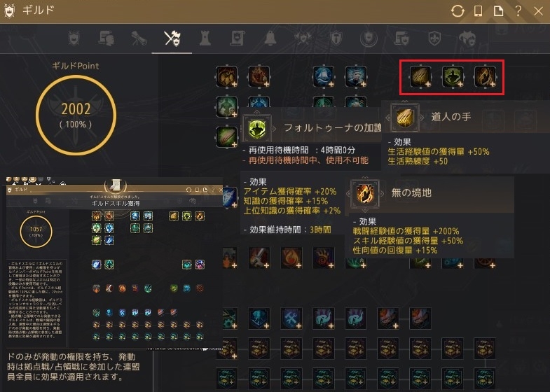Click the crossed hammers skill icon
The height and width of the screenshot is (392, 550).
[291, 318]
